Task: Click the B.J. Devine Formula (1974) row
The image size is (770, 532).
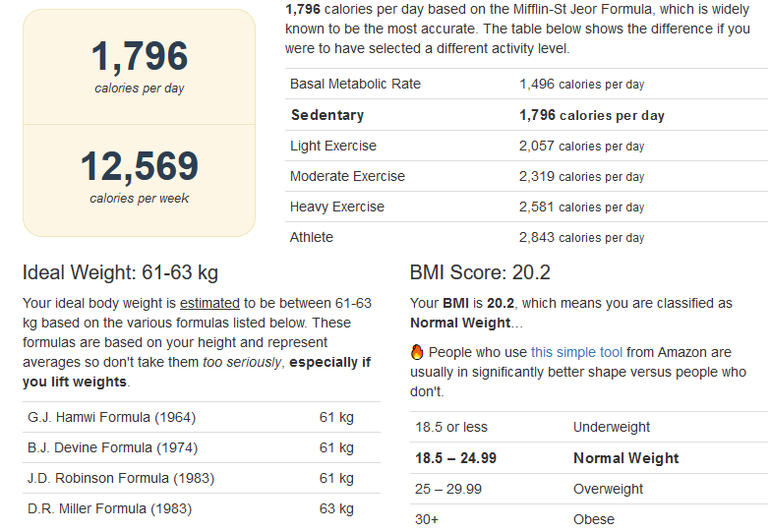Action: coord(202,447)
